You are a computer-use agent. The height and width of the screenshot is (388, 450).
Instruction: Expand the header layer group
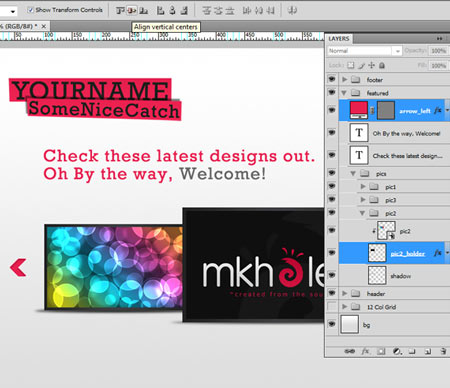point(345,293)
